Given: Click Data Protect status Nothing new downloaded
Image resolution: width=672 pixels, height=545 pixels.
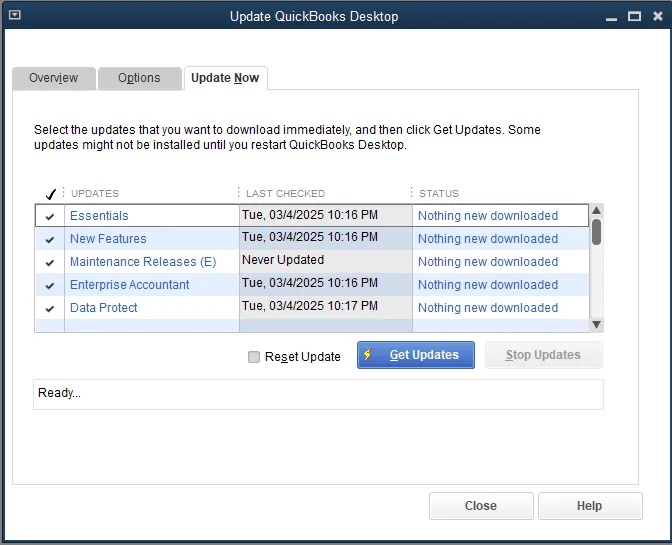Looking at the screenshot, I should (488, 308).
